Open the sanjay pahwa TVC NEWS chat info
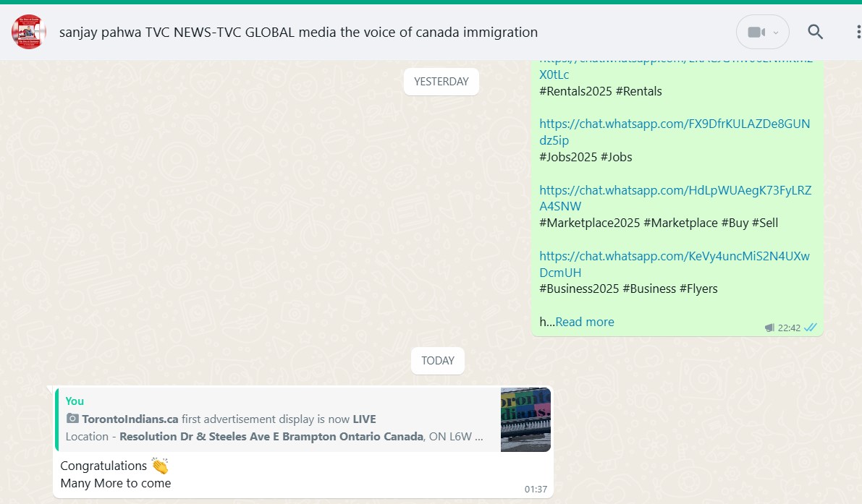This screenshot has width=862, height=504. tap(298, 33)
